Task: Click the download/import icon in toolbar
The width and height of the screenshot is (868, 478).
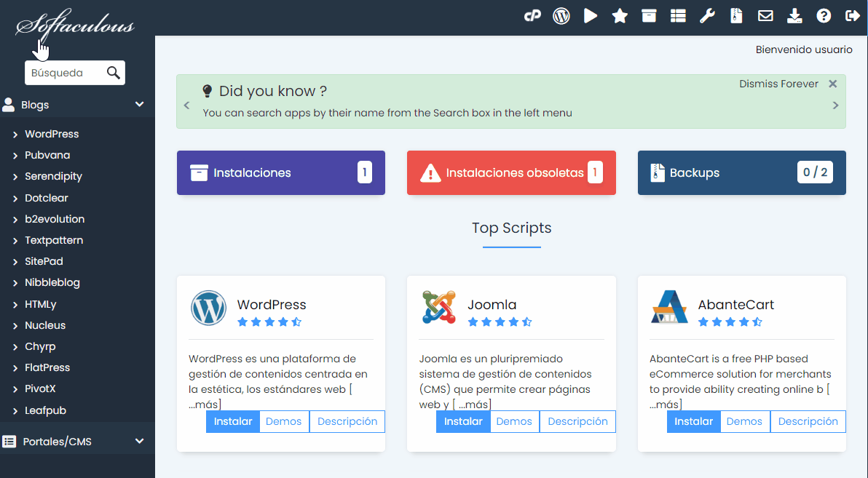Action: tap(794, 16)
